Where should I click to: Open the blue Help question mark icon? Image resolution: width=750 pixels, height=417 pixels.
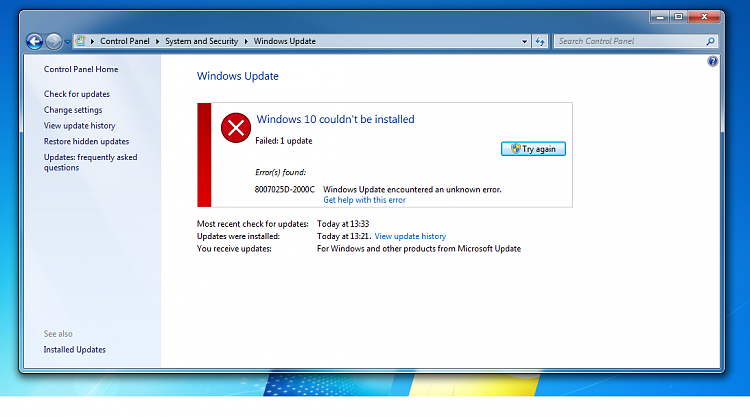pyautogui.click(x=712, y=61)
